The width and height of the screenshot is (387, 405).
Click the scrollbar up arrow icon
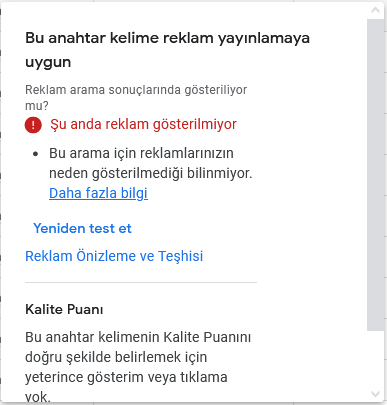[375, 10]
